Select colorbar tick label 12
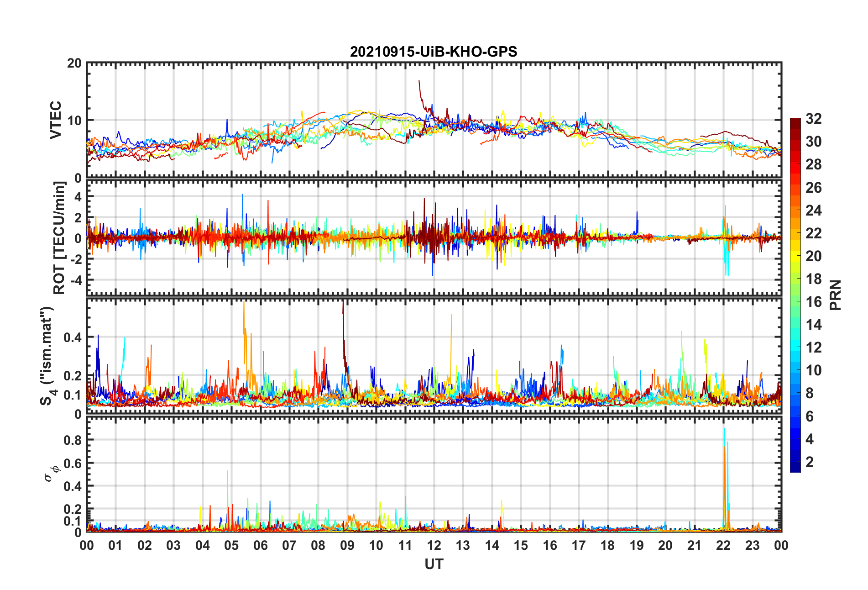Screen dimensions: 868x590 click(814, 348)
